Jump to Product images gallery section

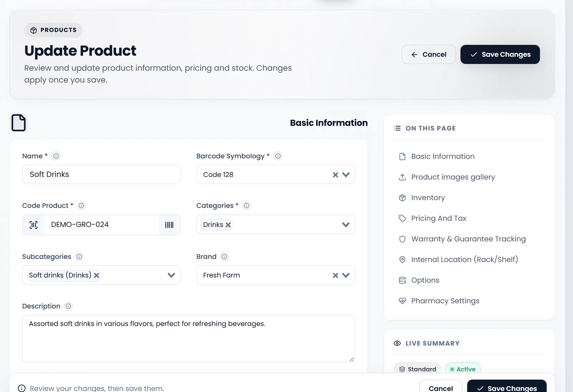(x=447, y=177)
